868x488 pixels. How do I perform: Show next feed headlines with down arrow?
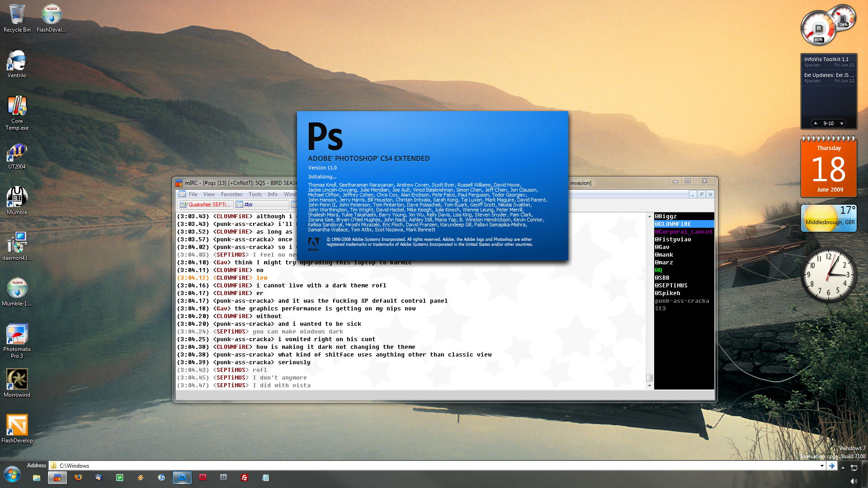tap(842, 123)
